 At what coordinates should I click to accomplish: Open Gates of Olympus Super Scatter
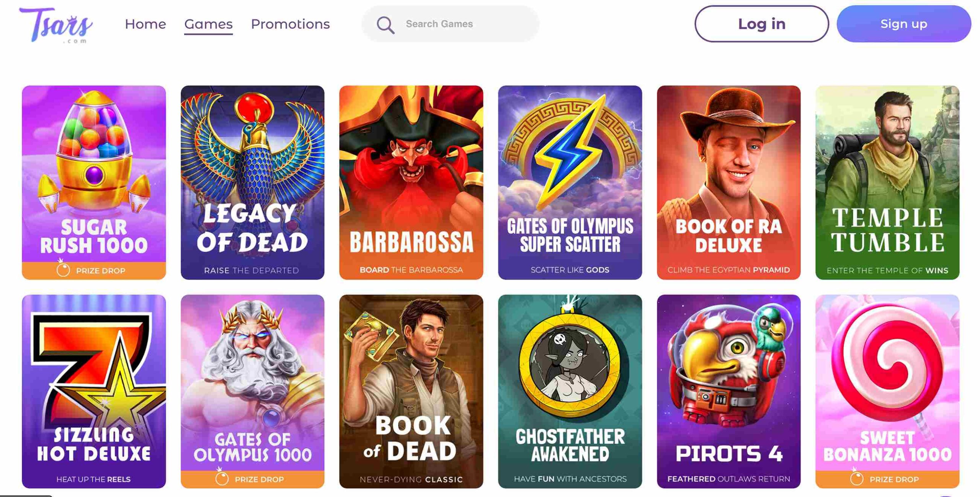(x=570, y=182)
